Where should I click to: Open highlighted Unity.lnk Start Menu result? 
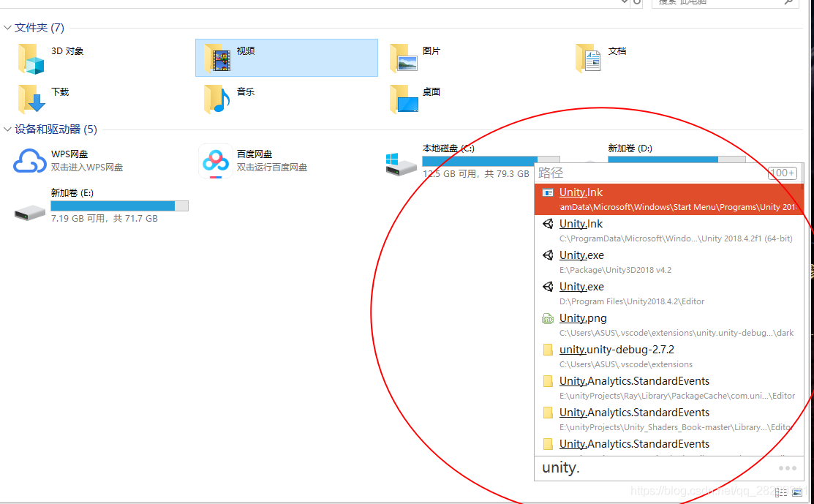pyautogui.click(x=668, y=199)
